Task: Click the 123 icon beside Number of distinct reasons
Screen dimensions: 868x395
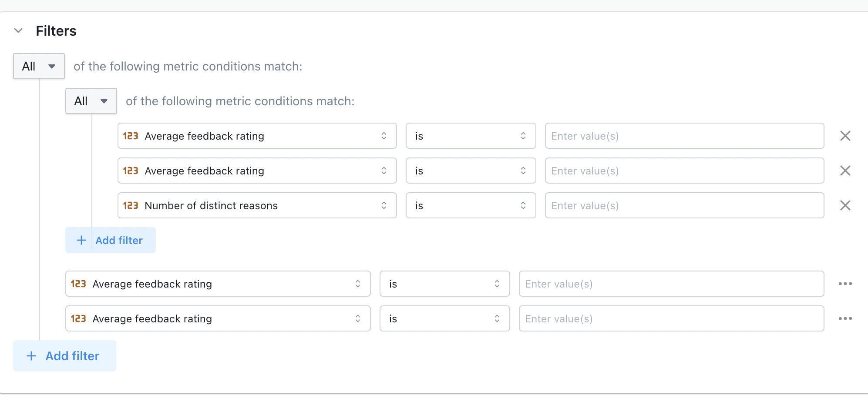Action: [x=131, y=205]
